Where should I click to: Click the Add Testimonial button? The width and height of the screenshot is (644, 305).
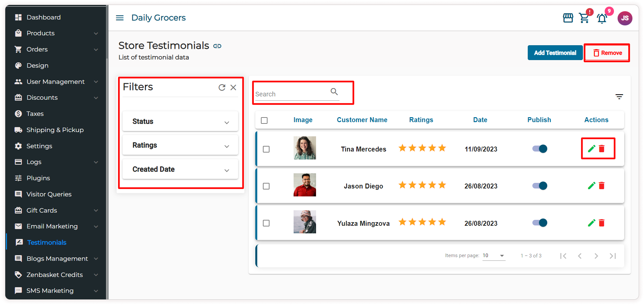click(555, 53)
